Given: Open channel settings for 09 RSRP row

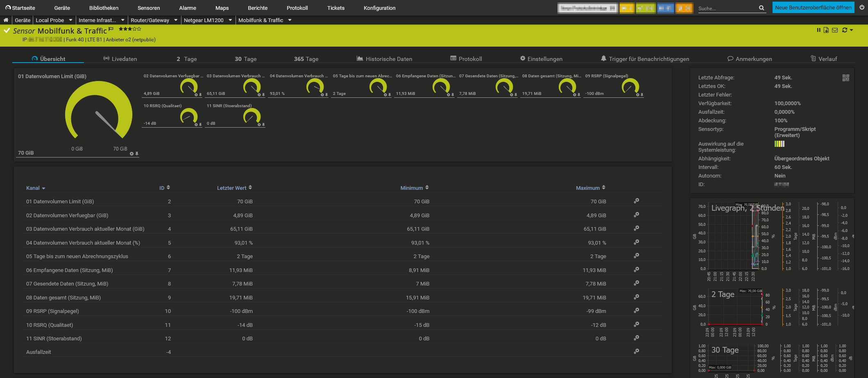Looking at the screenshot, I should pyautogui.click(x=636, y=310).
